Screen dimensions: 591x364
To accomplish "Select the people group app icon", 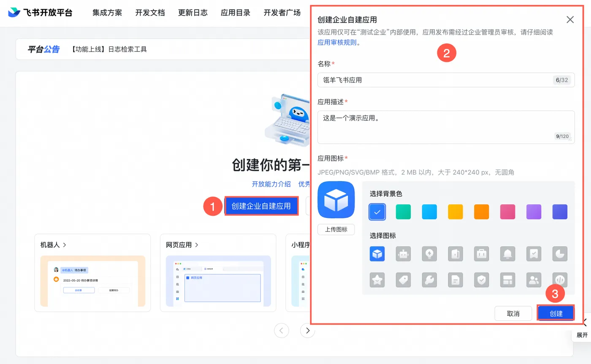I will pos(534,280).
